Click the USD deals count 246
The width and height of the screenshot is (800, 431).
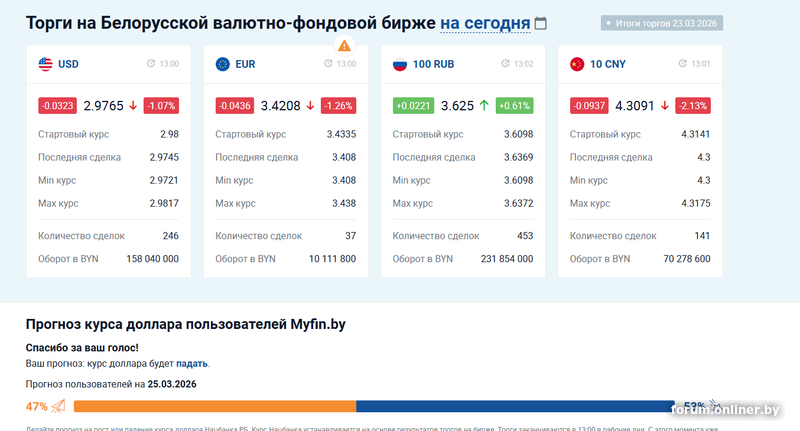170,236
